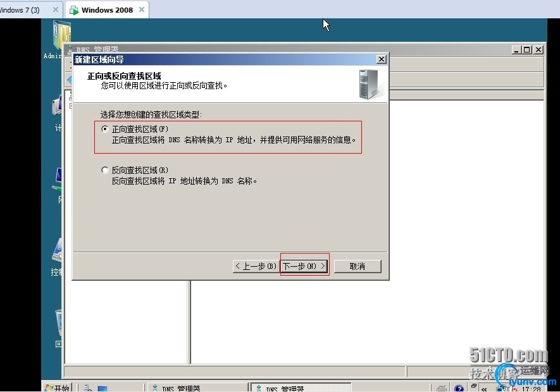Click the 反向查找区域 IP to DNS description text

tap(184, 181)
